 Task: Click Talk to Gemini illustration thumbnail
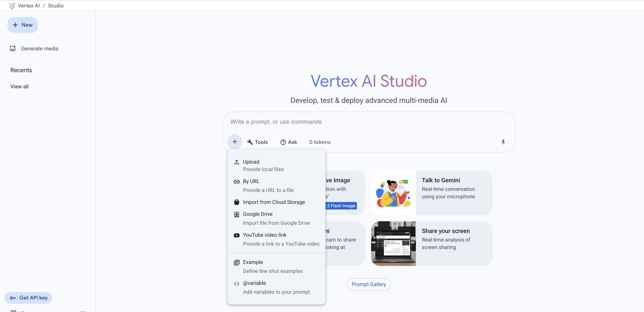pyautogui.click(x=393, y=193)
